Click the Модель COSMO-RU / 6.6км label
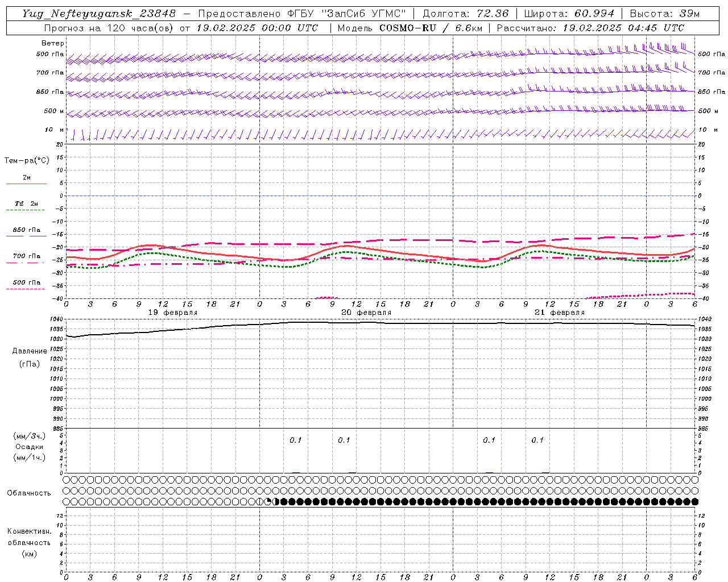The image size is (728, 582). 410,28
